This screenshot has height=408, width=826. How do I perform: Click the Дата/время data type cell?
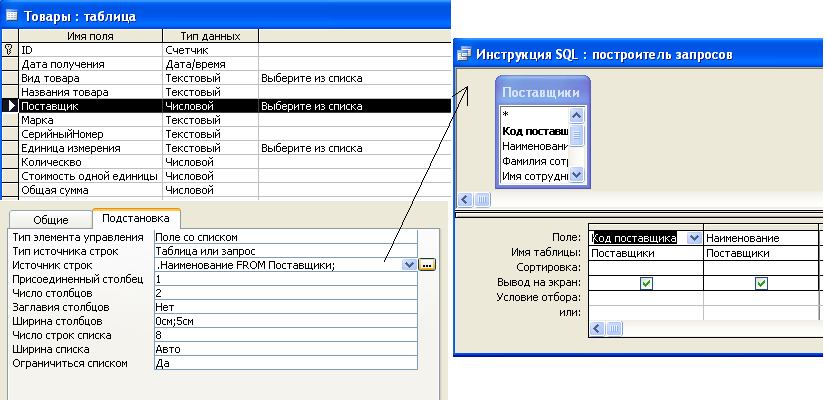(x=210, y=64)
